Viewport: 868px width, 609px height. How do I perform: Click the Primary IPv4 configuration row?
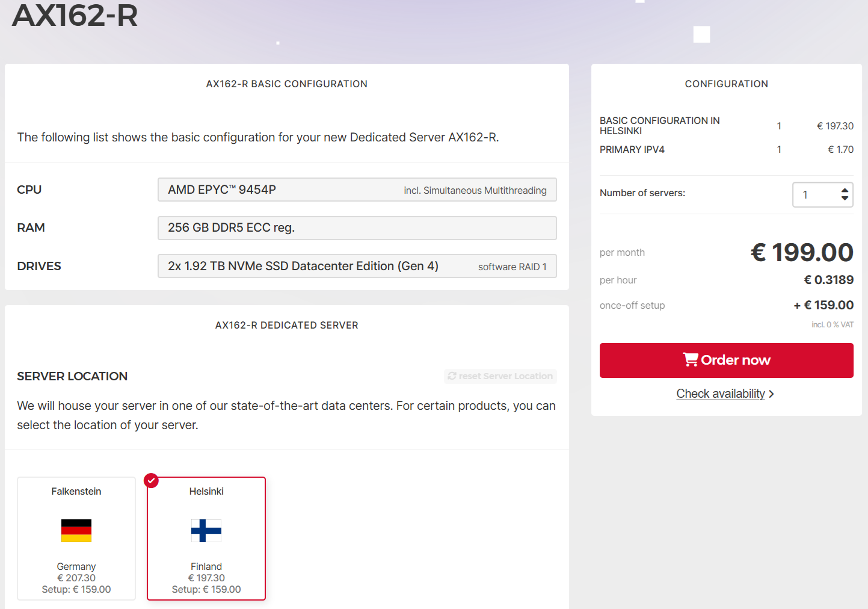[727, 149]
